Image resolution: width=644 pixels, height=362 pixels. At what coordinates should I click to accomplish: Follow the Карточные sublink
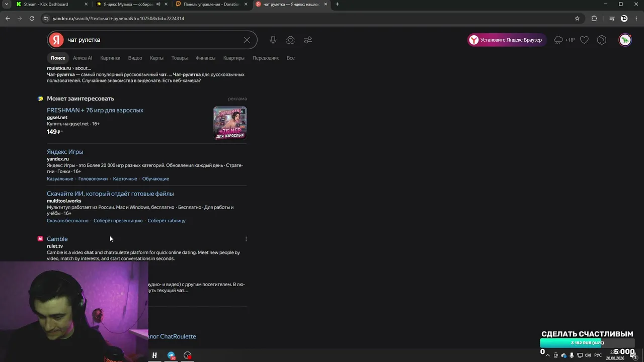(125, 178)
